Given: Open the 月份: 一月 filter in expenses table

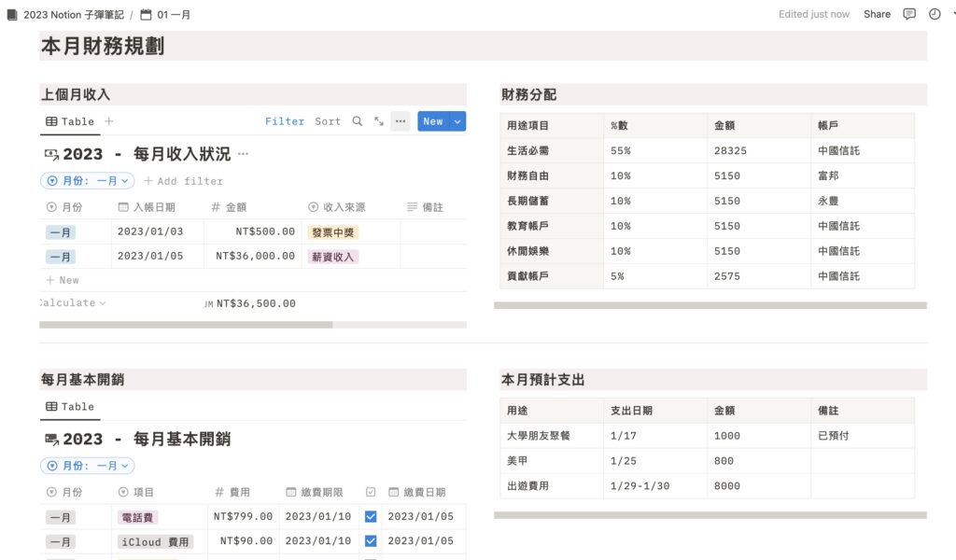Looking at the screenshot, I should [x=87, y=466].
